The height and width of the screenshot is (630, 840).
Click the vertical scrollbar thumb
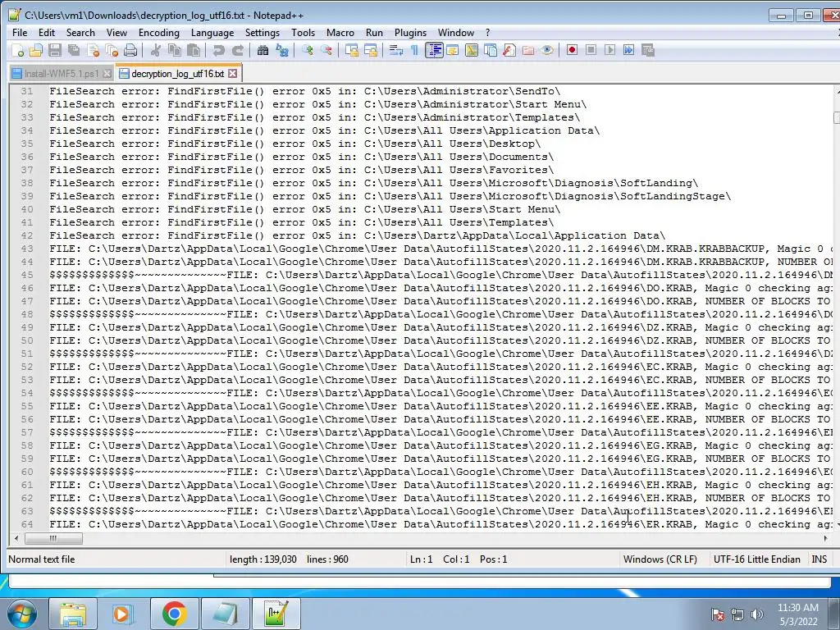click(x=837, y=117)
